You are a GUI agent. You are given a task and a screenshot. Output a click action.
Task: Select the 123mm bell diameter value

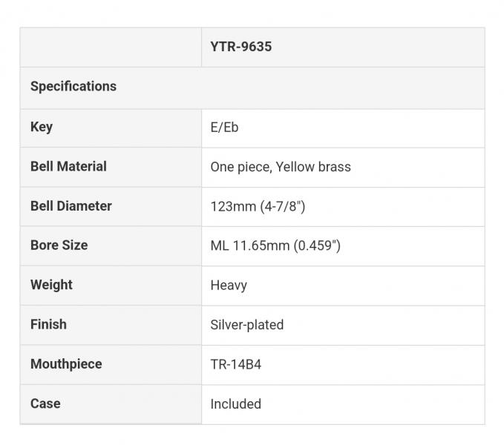point(233,206)
